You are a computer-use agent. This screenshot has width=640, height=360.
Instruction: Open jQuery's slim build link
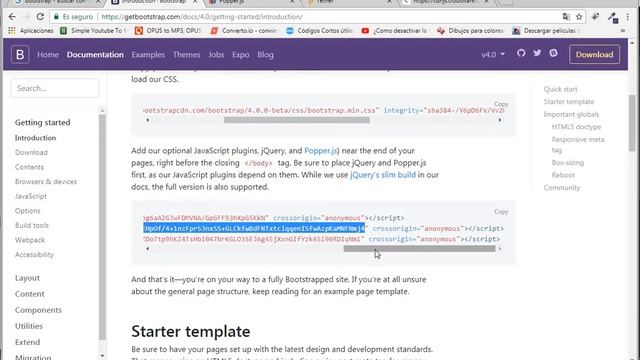(383, 175)
